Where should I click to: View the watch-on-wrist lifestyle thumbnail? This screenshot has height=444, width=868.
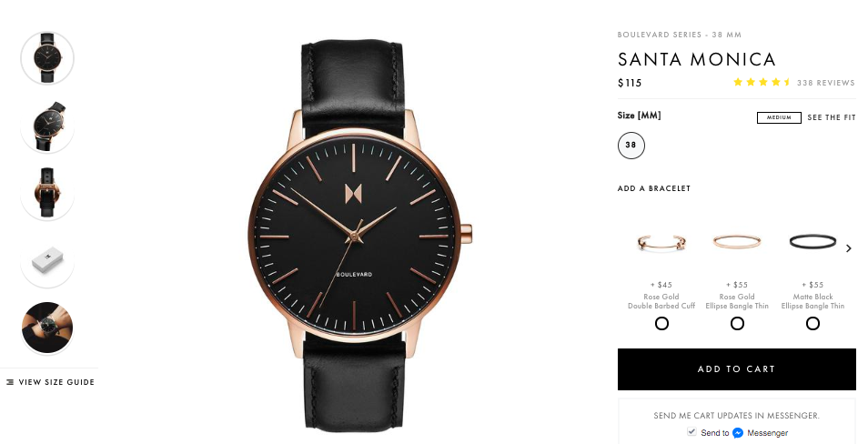[47, 328]
